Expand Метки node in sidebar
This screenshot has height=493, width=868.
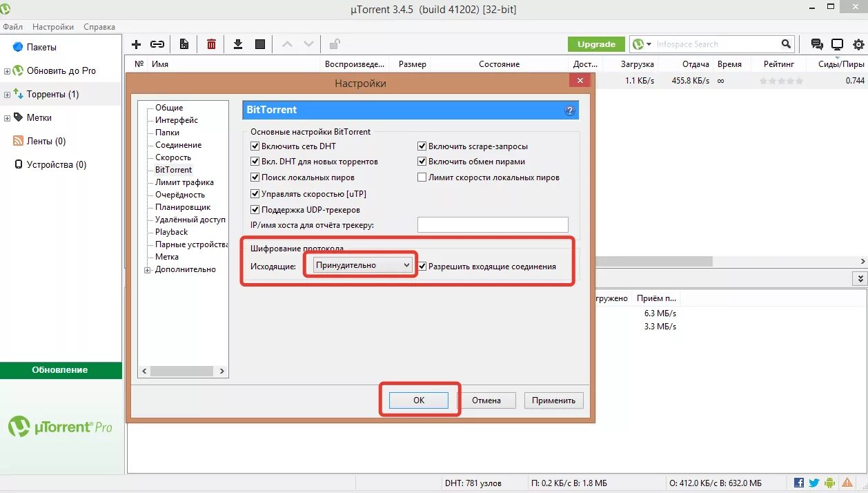pos(7,118)
